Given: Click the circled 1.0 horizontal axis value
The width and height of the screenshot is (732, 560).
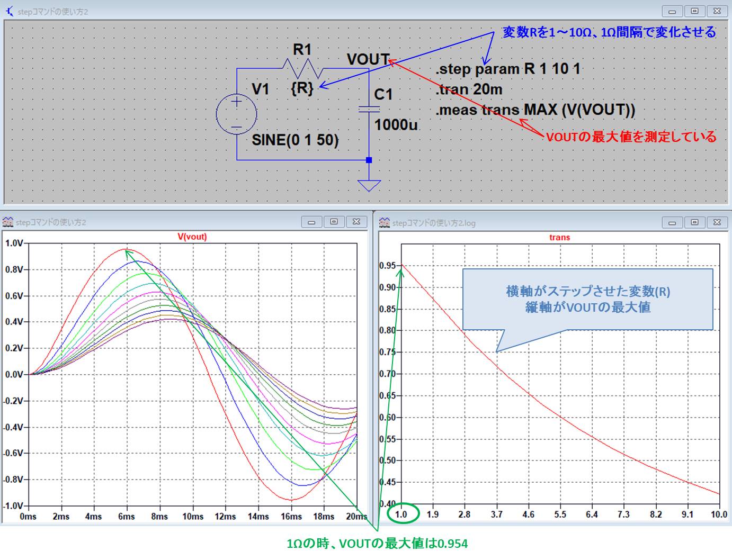Looking at the screenshot, I should click(401, 514).
